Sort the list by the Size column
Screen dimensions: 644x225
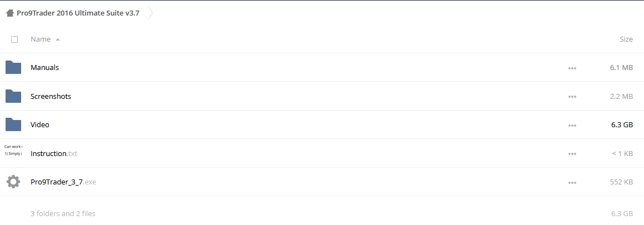coord(626,39)
